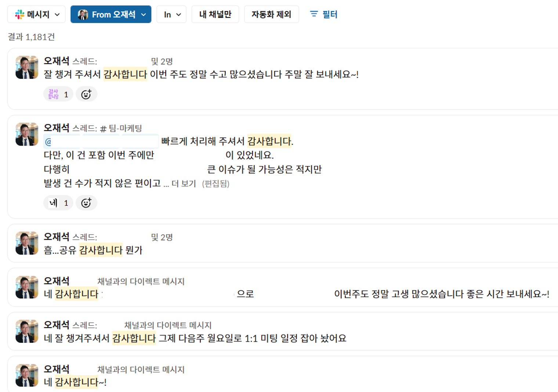
Task: Toggle the 내 채널만 filter
Action: coord(215,15)
